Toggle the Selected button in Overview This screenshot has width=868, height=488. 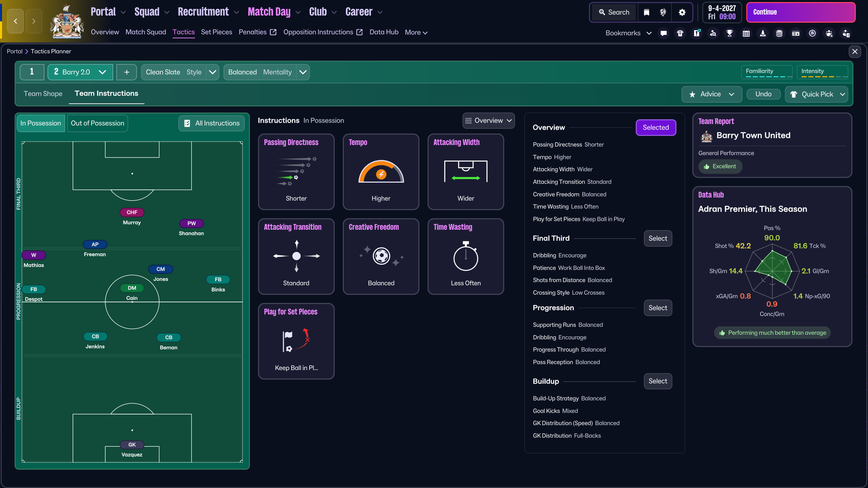(655, 127)
